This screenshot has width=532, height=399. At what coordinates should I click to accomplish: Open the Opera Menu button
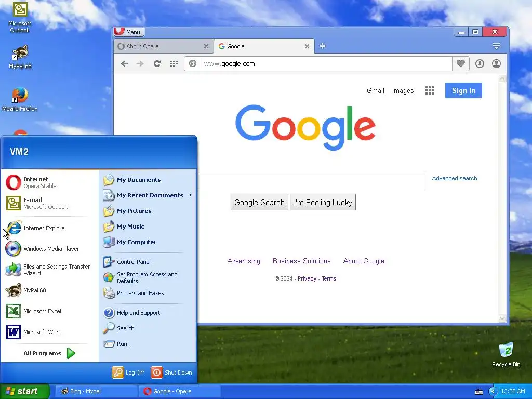[129, 32]
